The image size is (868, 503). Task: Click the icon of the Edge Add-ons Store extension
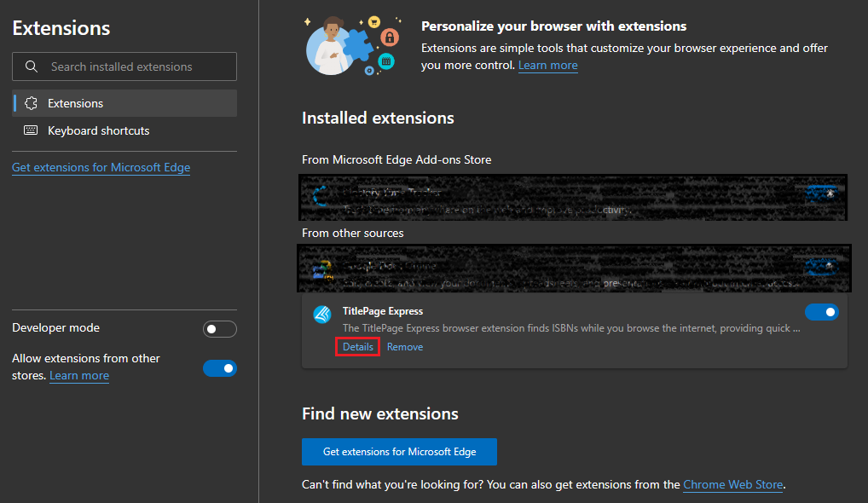coord(321,197)
